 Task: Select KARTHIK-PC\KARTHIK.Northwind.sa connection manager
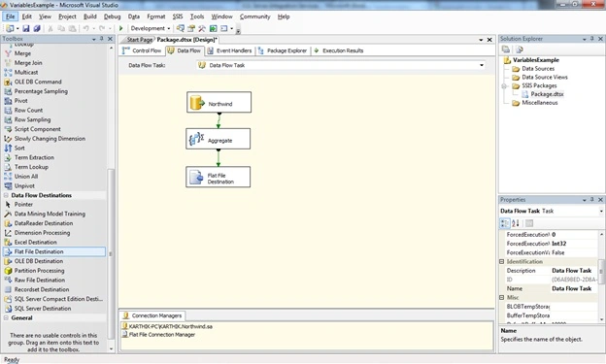click(167, 326)
